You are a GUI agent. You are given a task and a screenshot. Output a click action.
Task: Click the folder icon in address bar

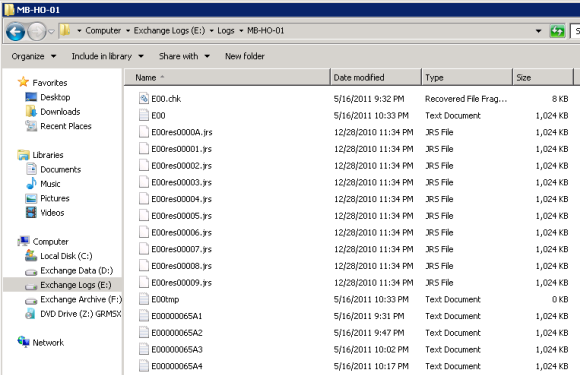pyautogui.click(x=65, y=30)
